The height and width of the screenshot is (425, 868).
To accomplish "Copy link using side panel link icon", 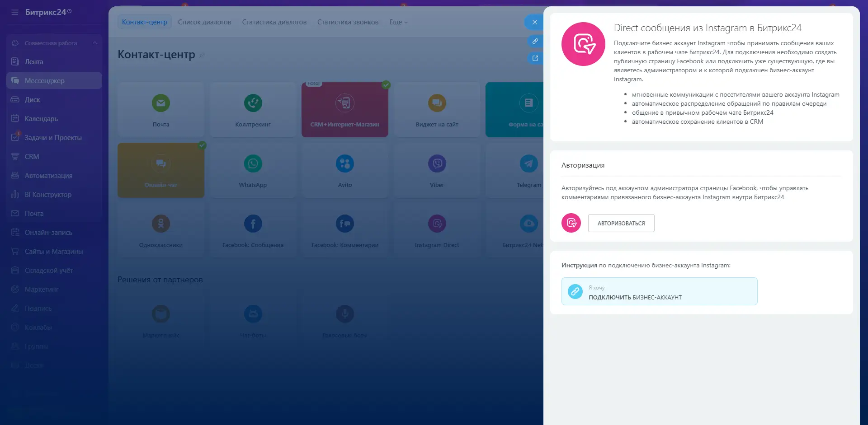I will 535,41.
